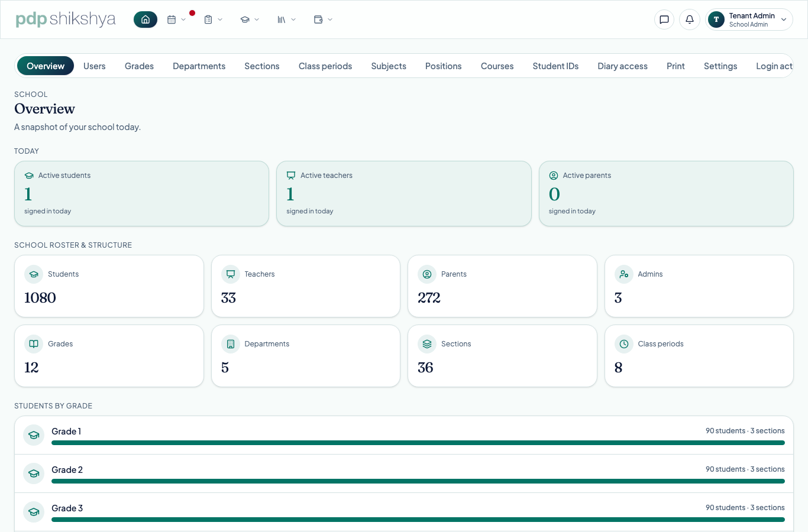808x532 pixels.
Task: Click the Students graduation cap icon
Action: click(x=34, y=274)
